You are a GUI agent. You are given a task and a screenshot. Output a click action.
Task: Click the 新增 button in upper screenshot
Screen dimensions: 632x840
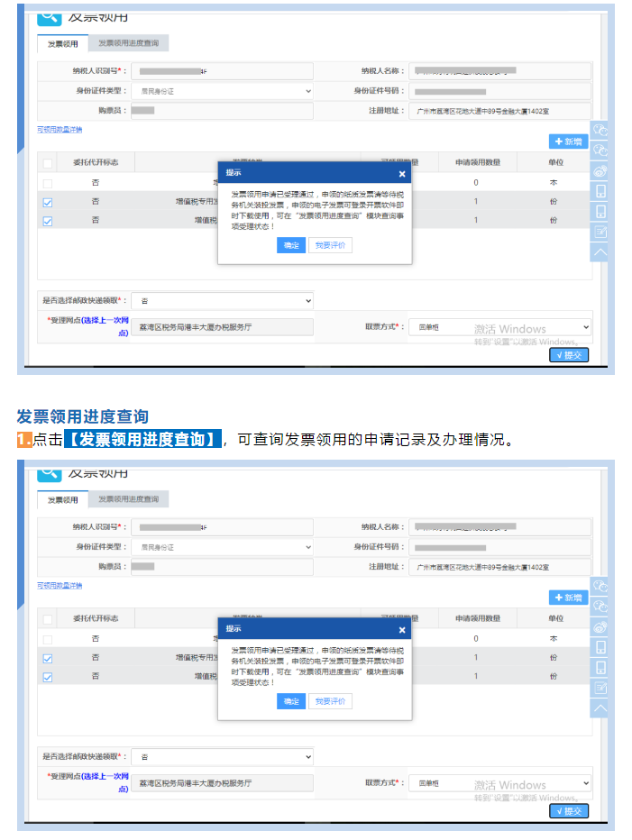click(569, 142)
